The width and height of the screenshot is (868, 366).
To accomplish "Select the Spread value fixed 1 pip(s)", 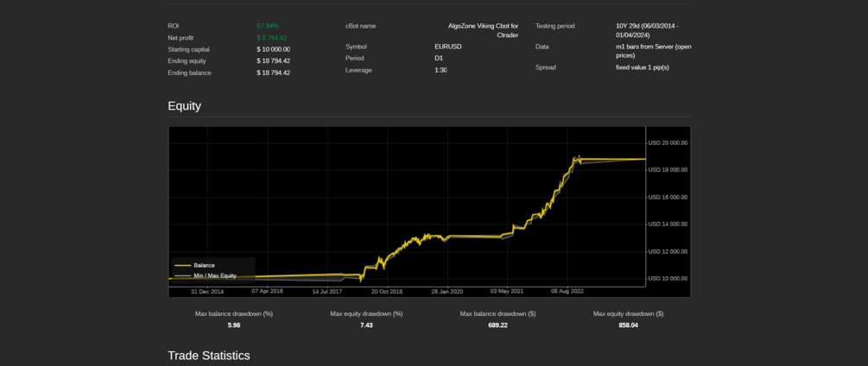I will tap(643, 67).
